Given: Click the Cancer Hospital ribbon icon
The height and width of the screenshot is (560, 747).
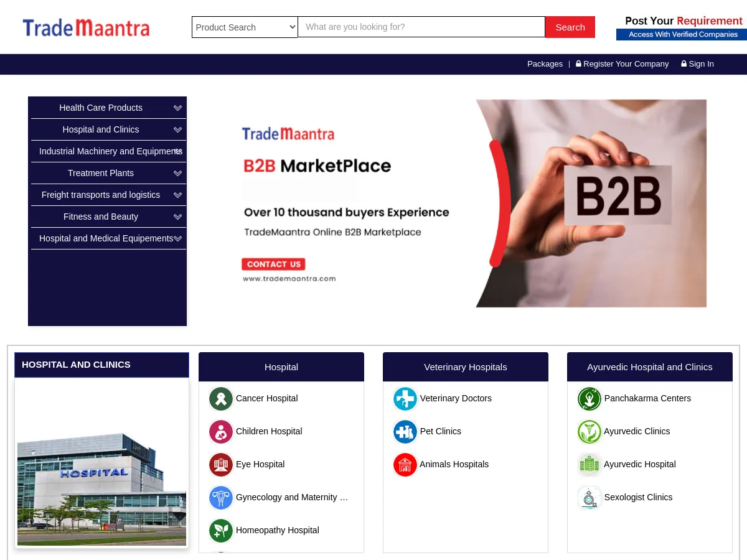Looking at the screenshot, I should pyautogui.click(x=221, y=399).
